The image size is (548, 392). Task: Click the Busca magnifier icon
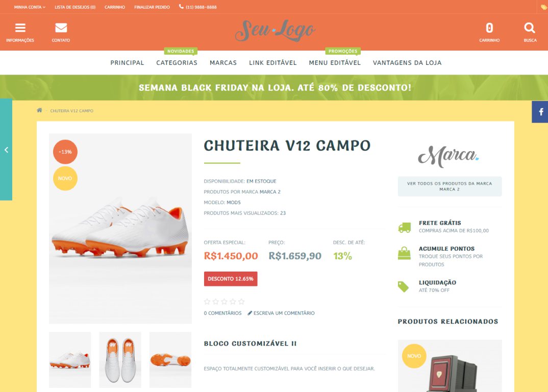point(530,28)
